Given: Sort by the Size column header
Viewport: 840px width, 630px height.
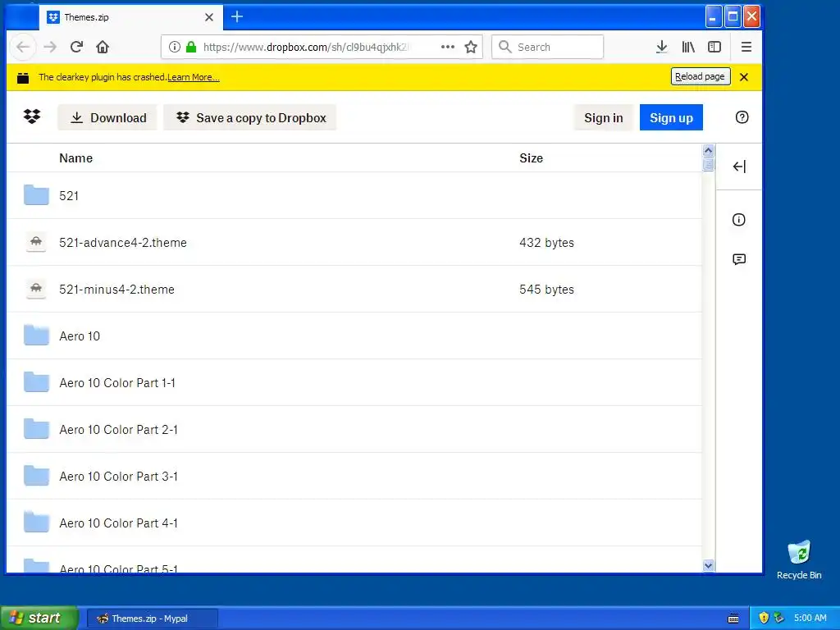Looking at the screenshot, I should 531,158.
